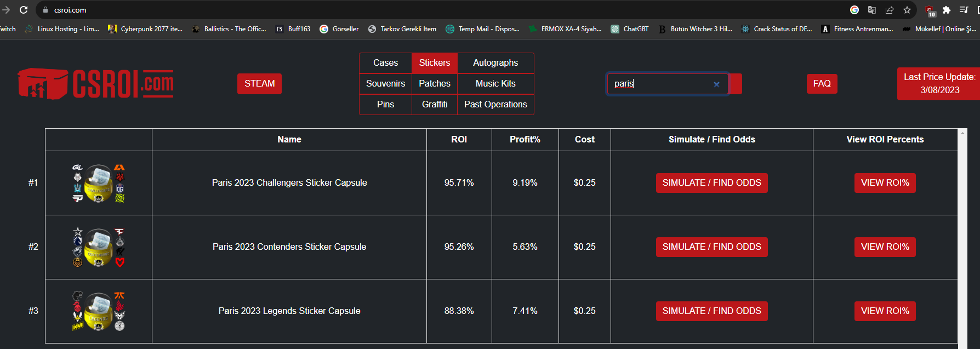Viewport: 980px width, 349px height.
Task: Open the Görseller bookmark
Action: pos(339,29)
